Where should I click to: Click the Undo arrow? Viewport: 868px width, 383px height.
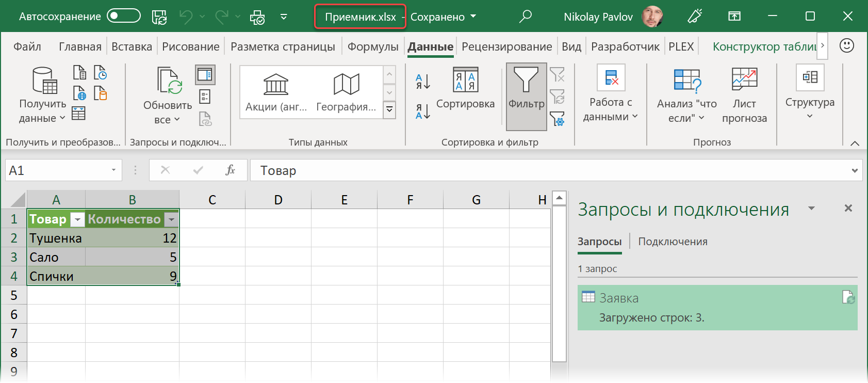186,17
